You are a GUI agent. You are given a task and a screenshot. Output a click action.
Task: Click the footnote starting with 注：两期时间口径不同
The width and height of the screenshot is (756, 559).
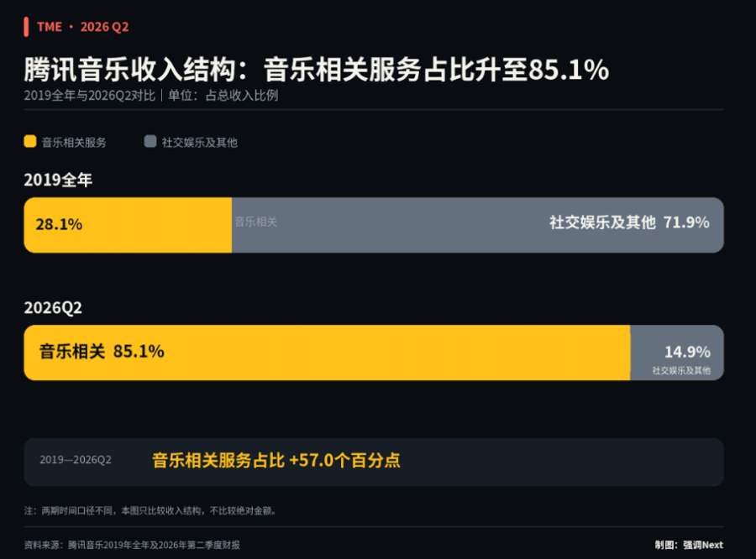coord(150,510)
